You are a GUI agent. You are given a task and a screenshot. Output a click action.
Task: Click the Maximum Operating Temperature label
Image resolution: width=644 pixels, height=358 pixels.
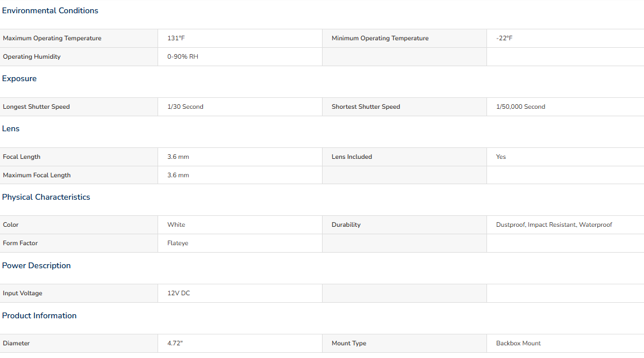[52, 38]
